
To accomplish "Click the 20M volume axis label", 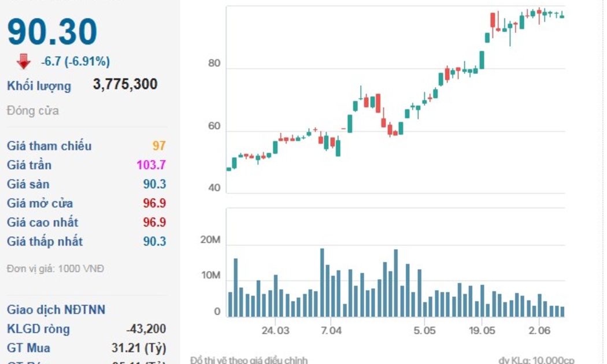I will pos(210,240).
